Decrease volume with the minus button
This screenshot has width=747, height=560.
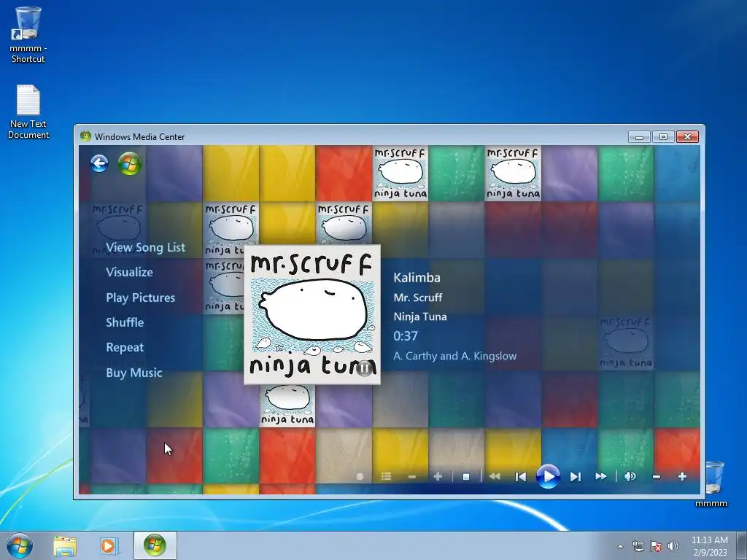[x=657, y=476]
